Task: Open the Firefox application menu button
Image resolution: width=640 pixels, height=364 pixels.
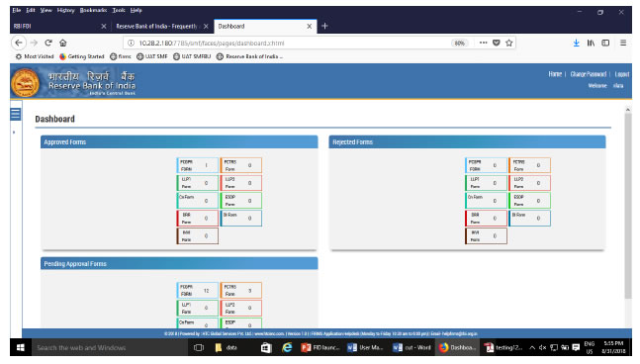Action: [x=623, y=43]
